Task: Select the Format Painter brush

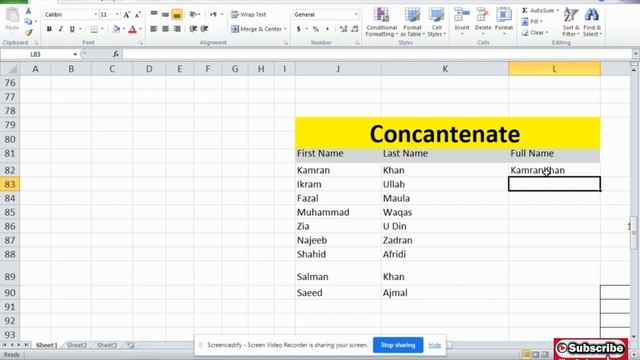Action: click(x=28, y=32)
